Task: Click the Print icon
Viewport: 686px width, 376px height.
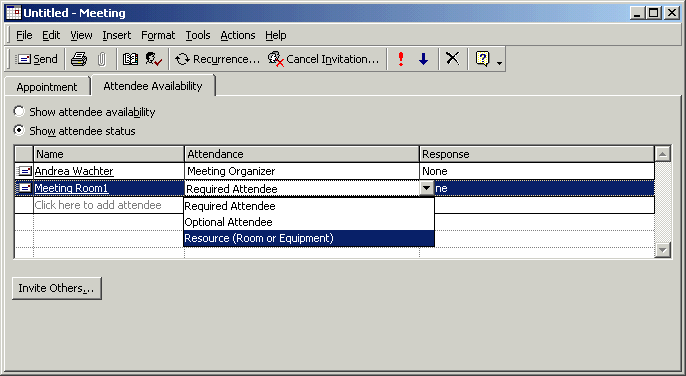Action: pos(79,59)
